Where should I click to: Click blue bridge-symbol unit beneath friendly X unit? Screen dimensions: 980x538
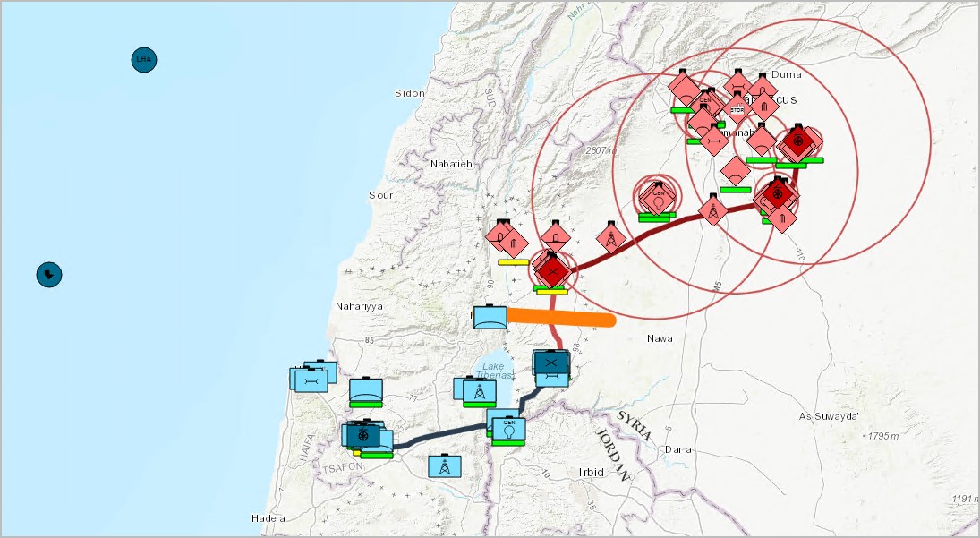(552, 380)
